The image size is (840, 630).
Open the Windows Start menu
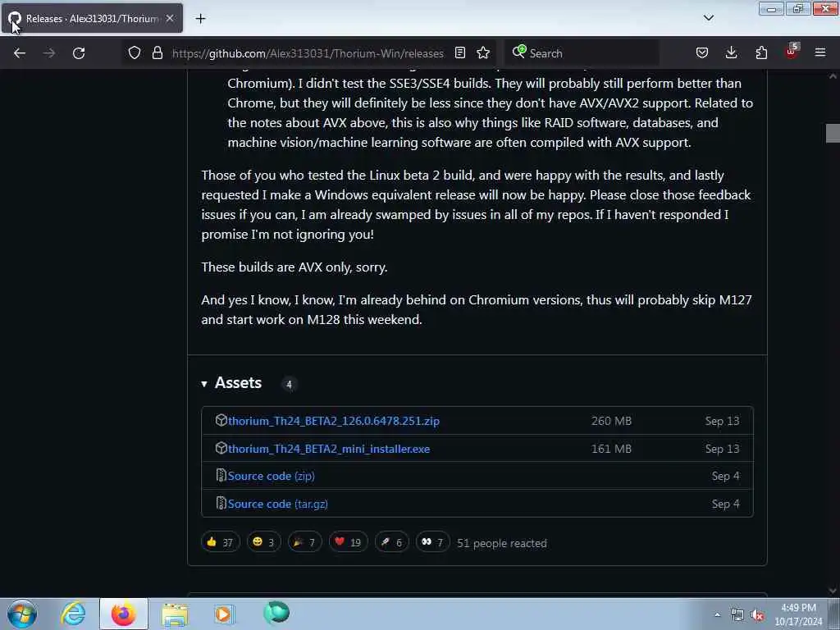[x=22, y=614]
